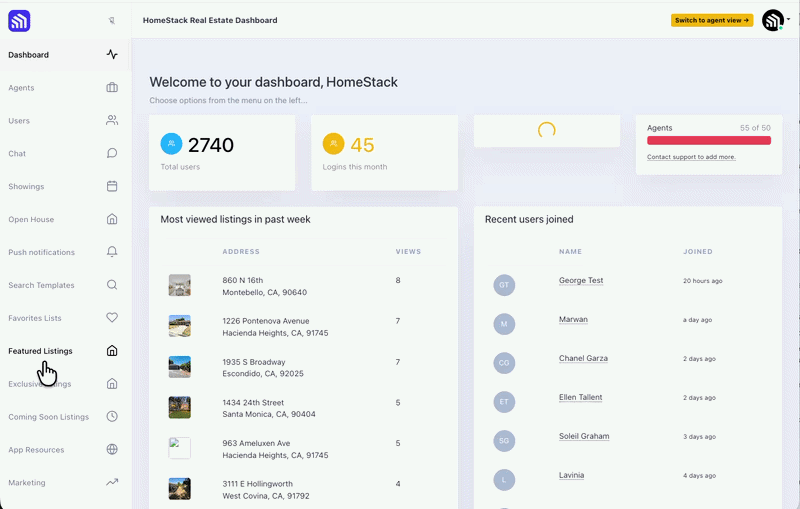The image size is (800, 509).
Task: Click the Open House home icon
Action: pos(112,219)
